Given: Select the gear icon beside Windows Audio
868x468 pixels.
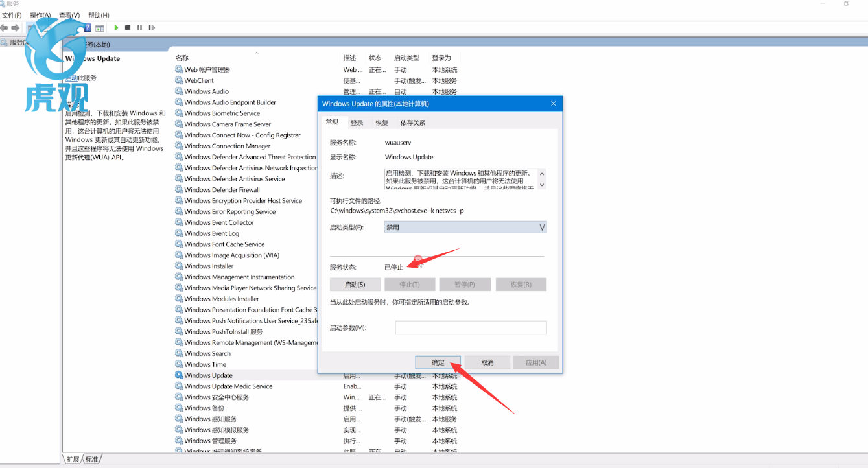Looking at the screenshot, I should 179,91.
